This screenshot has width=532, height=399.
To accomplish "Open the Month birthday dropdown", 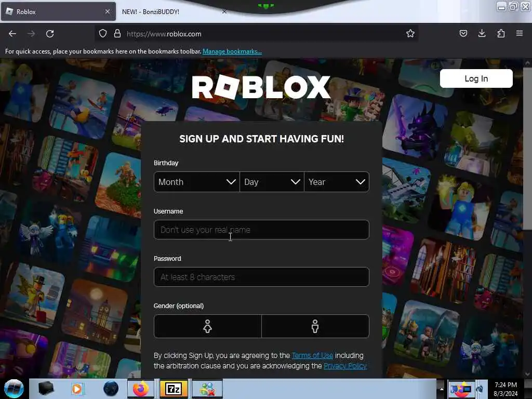I will pos(197,182).
